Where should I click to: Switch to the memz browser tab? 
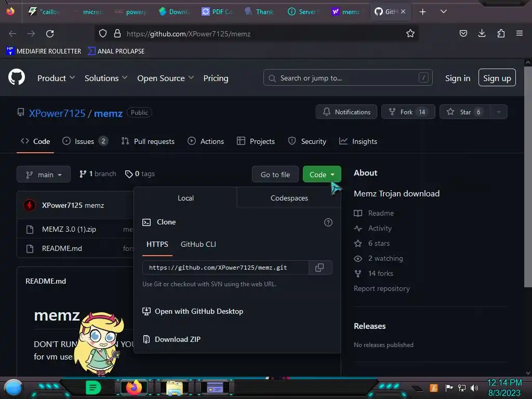(x=346, y=12)
